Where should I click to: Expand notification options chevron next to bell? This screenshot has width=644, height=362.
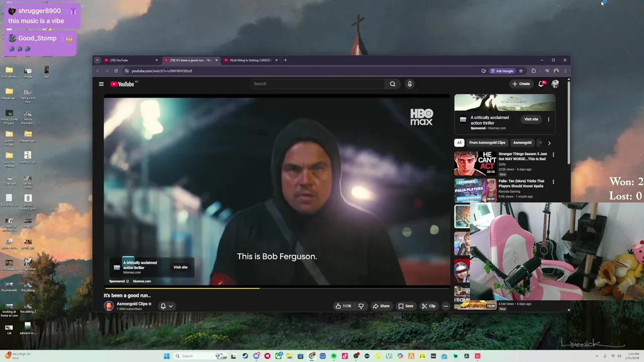171,306
